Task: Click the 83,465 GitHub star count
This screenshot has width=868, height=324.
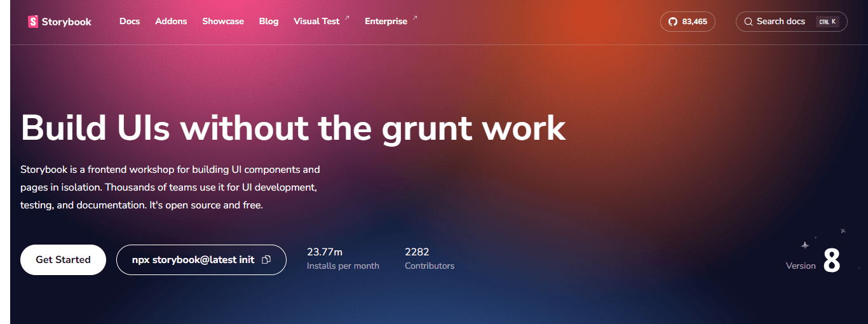Action: click(695, 22)
